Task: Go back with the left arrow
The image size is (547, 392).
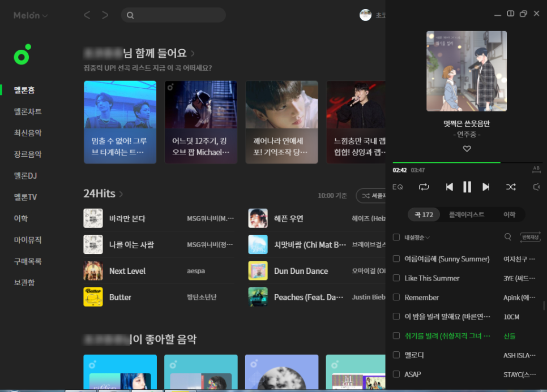Action: tap(87, 15)
